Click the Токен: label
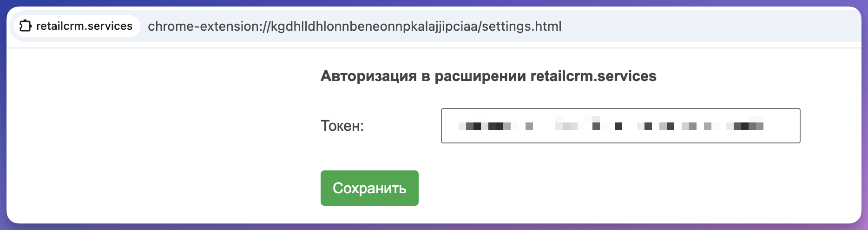The height and width of the screenshot is (230, 868). (x=342, y=126)
